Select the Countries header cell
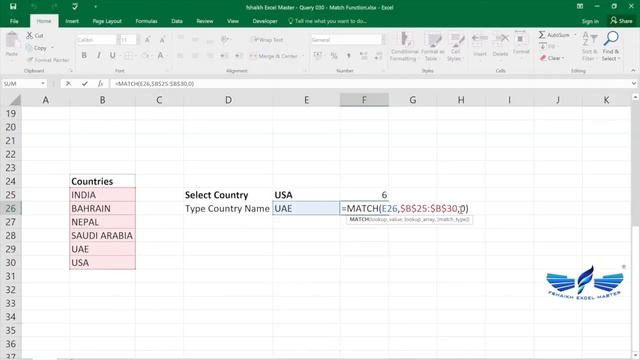The image size is (640, 360). (x=102, y=181)
